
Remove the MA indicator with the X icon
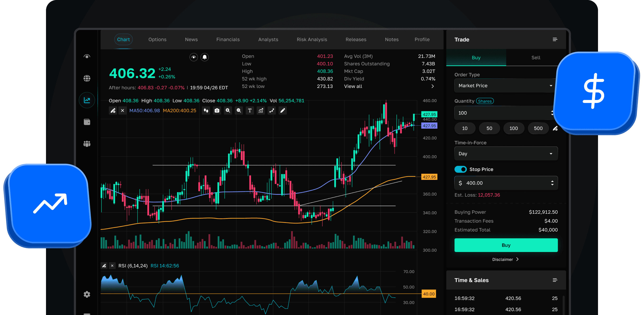122,111
